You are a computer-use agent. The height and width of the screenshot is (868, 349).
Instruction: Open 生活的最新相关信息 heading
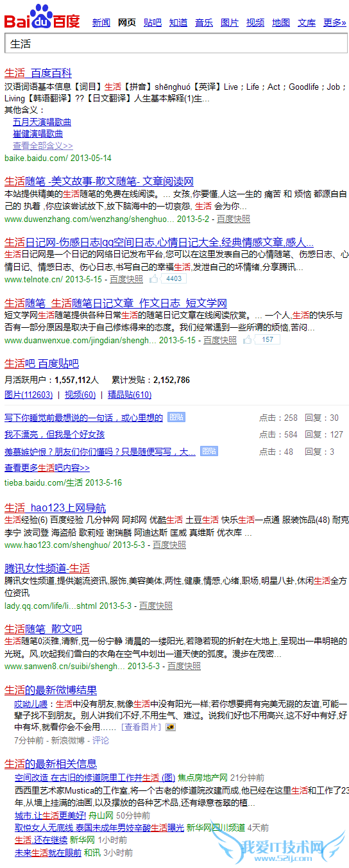tap(51, 764)
